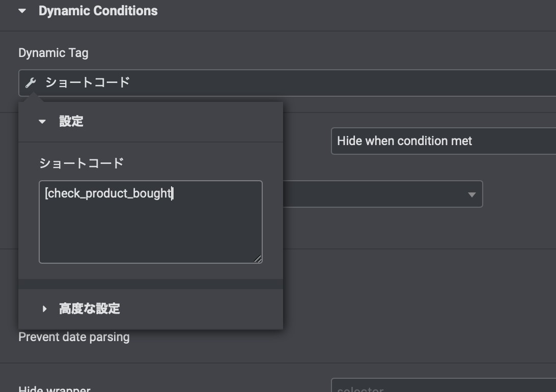
Task: Focus the shortcode textarea's empty lower area
Action: coord(150,234)
